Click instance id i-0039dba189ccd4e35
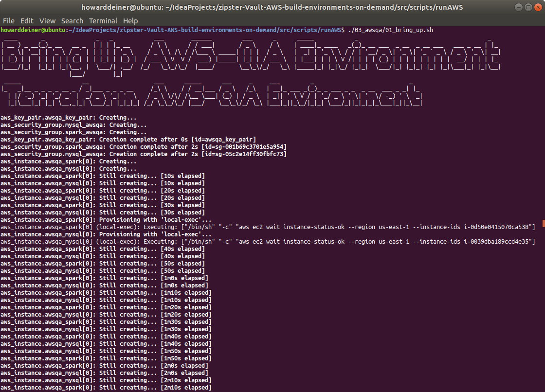 [x=496, y=242]
